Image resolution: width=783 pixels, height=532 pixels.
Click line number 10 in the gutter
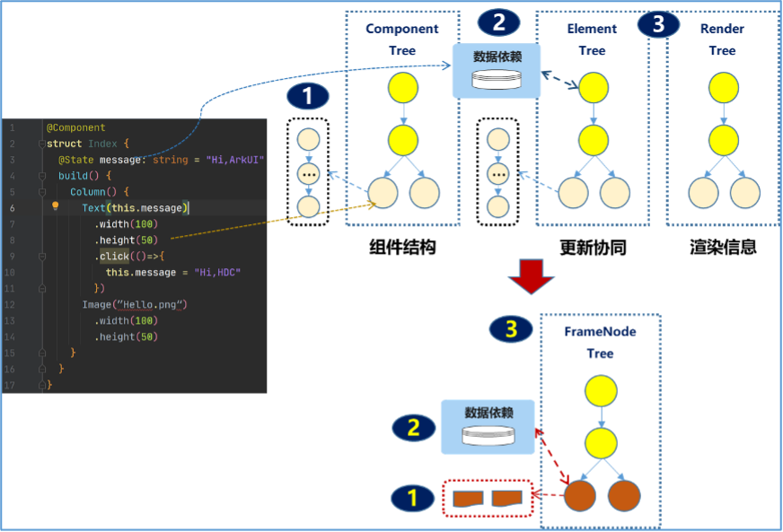point(10,273)
